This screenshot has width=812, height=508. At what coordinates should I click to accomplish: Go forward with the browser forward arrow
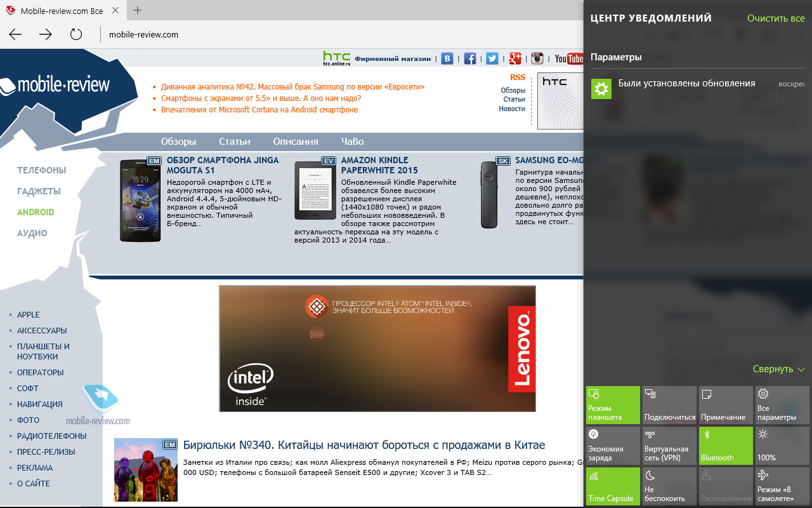46,35
